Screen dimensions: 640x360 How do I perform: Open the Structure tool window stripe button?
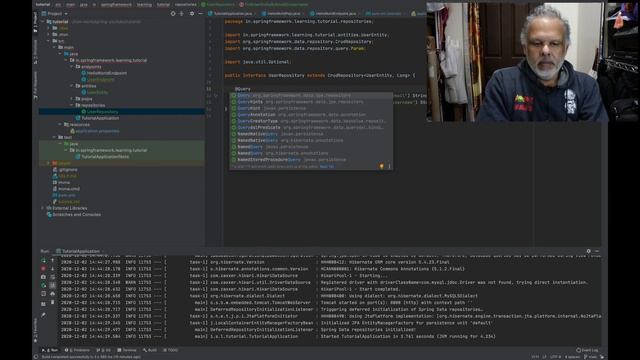[36, 51]
